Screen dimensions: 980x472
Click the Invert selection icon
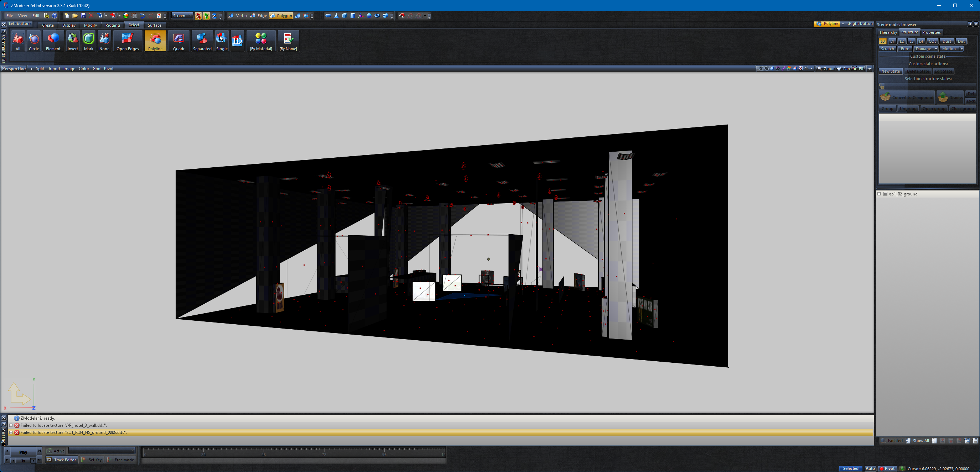coord(73,41)
